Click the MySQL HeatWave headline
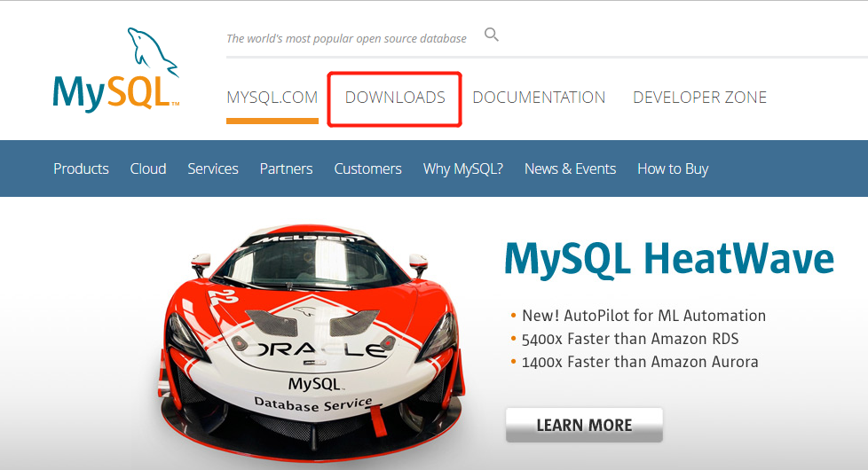The width and height of the screenshot is (868, 470). [669, 259]
